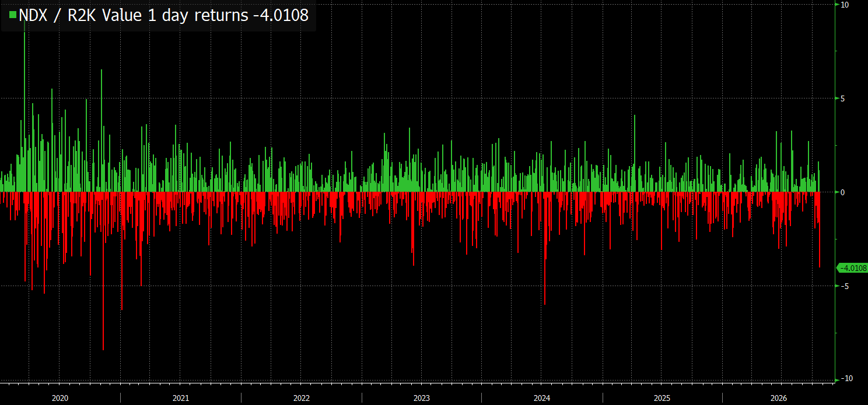Click the 2023 year label

tap(422, 399)
